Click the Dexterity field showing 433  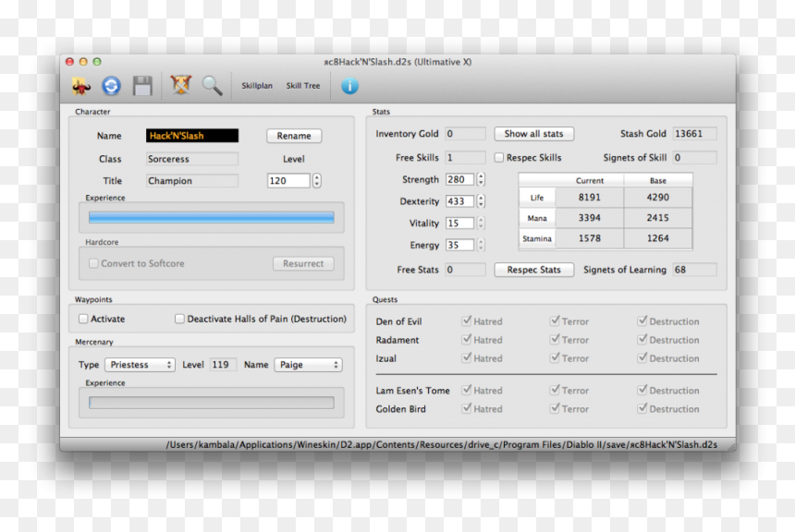459,201
